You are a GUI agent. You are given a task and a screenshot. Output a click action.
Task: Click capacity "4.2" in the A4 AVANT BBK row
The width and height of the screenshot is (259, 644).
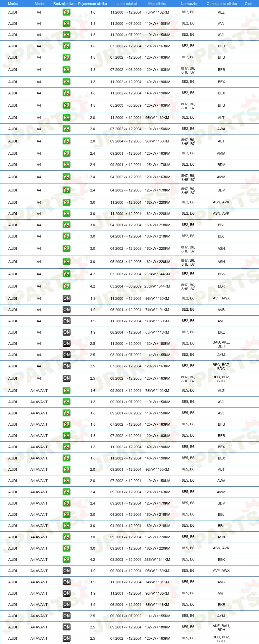(93, 560)
